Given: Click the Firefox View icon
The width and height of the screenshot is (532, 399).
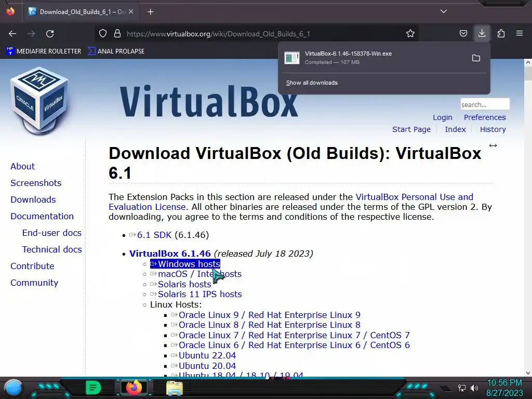Looking at the screenshot, I should [x=10, y=11].
